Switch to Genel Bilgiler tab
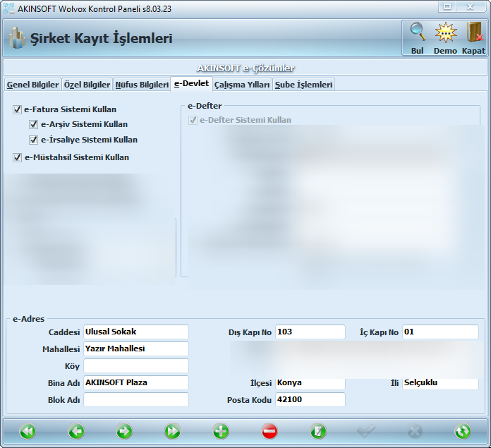This screenshot has height=448, width=491. [x=32, y=85]
